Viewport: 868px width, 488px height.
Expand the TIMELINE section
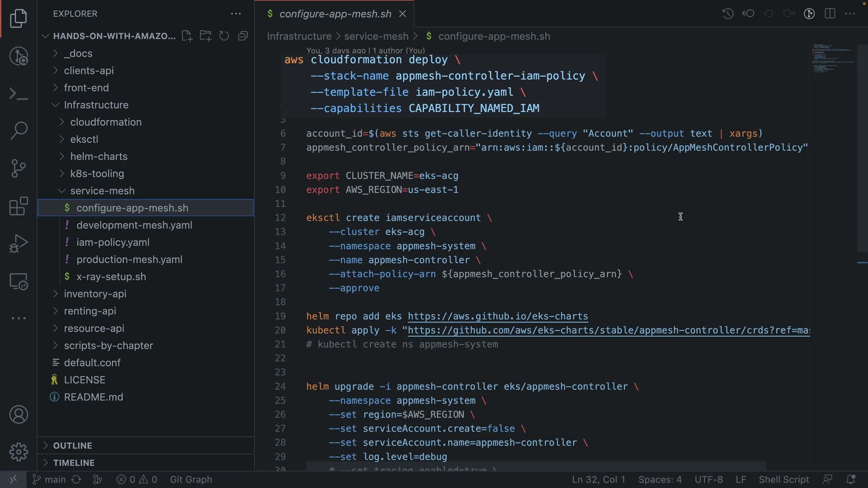pyautogui.click(x=74, y=463)
